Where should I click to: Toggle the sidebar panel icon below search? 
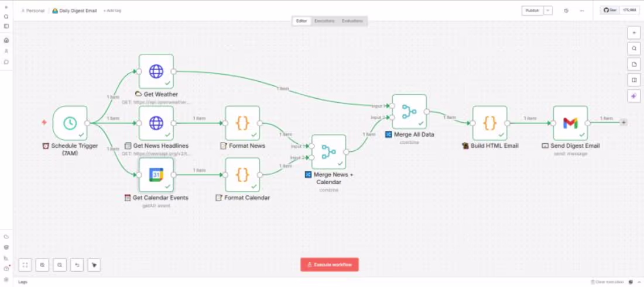pos(6,26)
